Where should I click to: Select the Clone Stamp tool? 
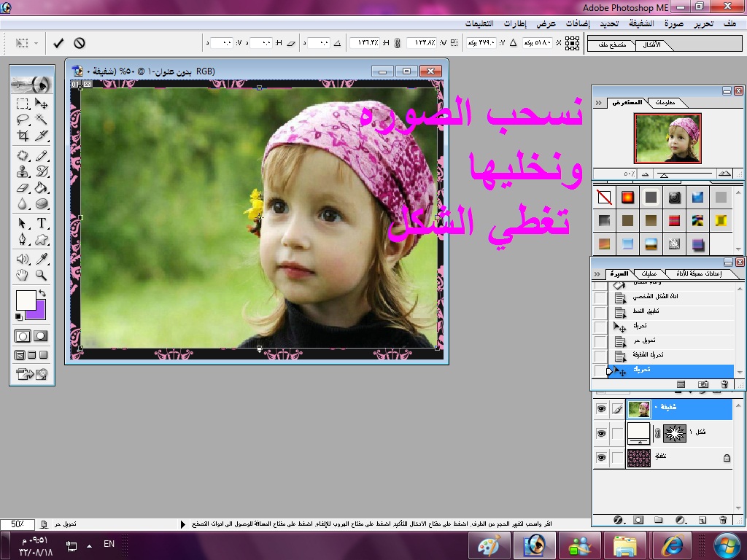(x=23, y=171)
